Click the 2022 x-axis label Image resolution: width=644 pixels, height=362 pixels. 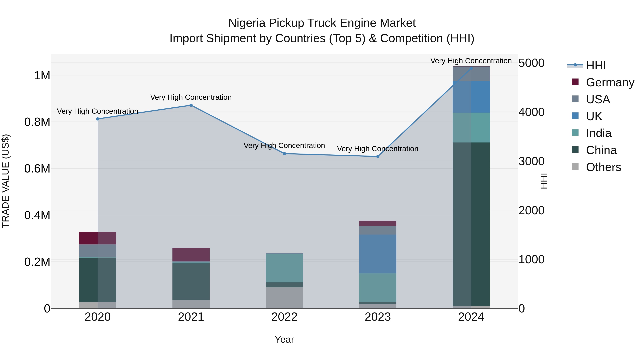(284, 317)
